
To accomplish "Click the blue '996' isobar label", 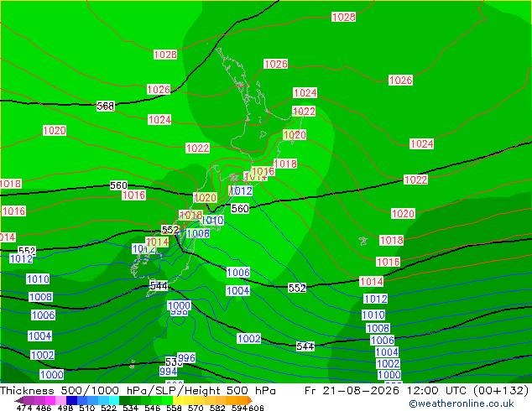I will pyautogui.click(x=186, y=358).
